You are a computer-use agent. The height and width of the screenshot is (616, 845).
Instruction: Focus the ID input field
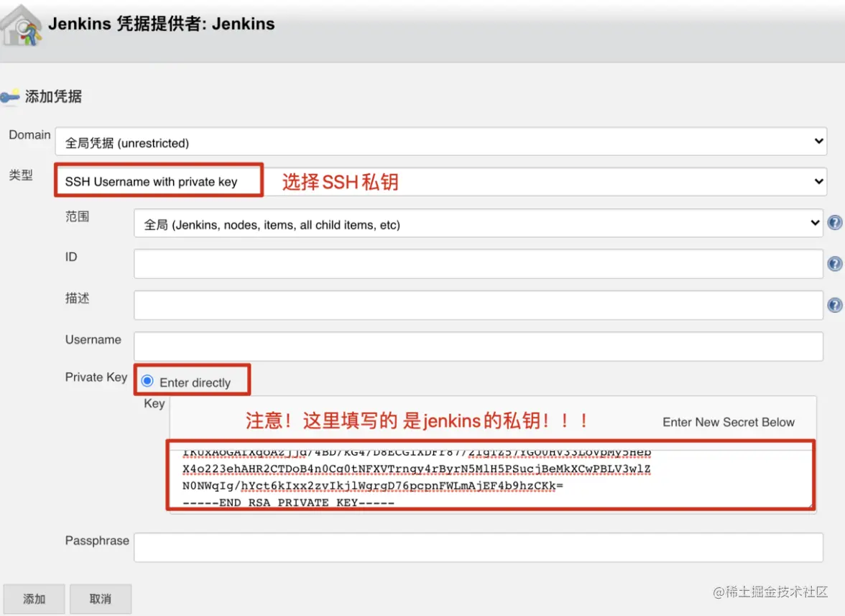click(479, 264)
